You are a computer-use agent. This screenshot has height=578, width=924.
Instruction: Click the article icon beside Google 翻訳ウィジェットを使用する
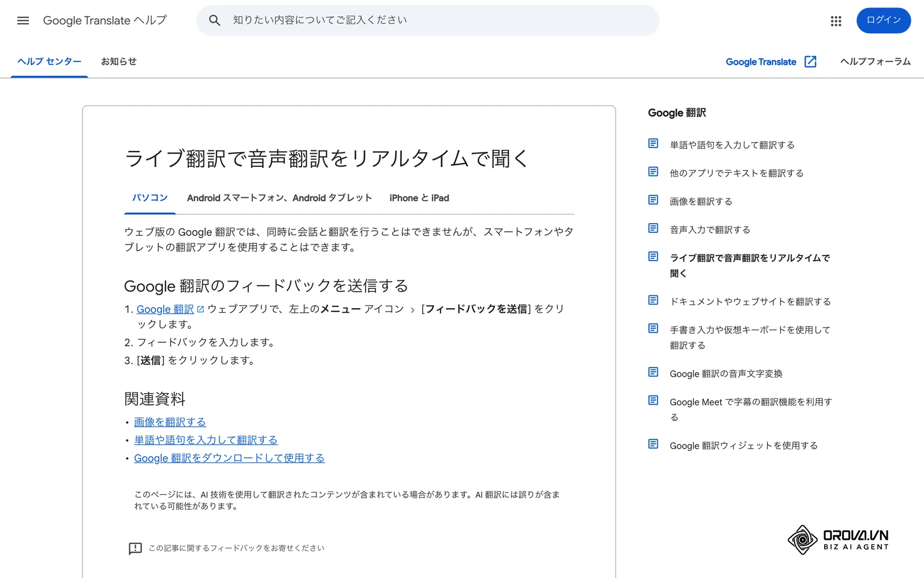[x=653, y=444]
